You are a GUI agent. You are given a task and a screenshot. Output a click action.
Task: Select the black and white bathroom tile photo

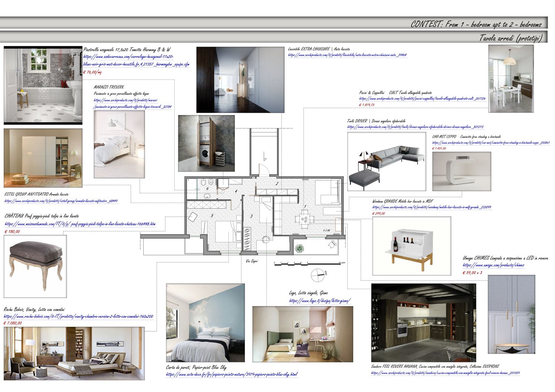click(43, 85)
